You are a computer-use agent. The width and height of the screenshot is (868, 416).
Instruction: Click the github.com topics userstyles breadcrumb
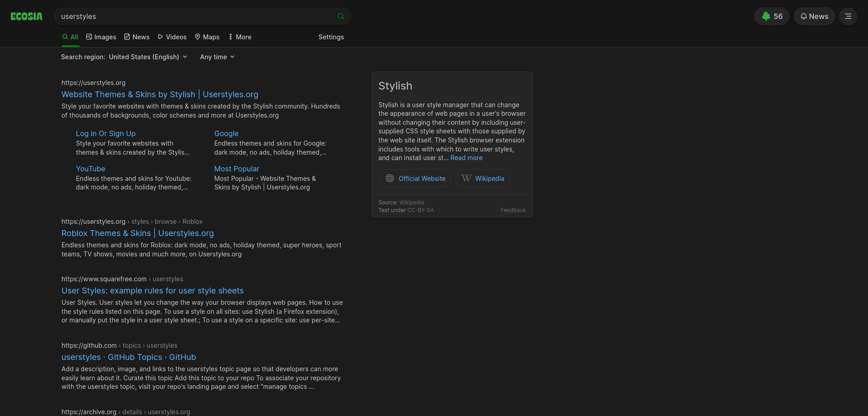(119, 345)
